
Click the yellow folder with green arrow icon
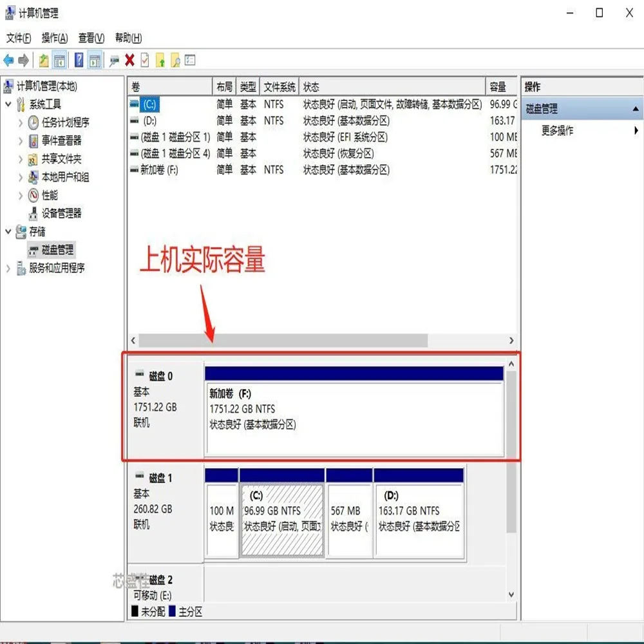[160, 61]
